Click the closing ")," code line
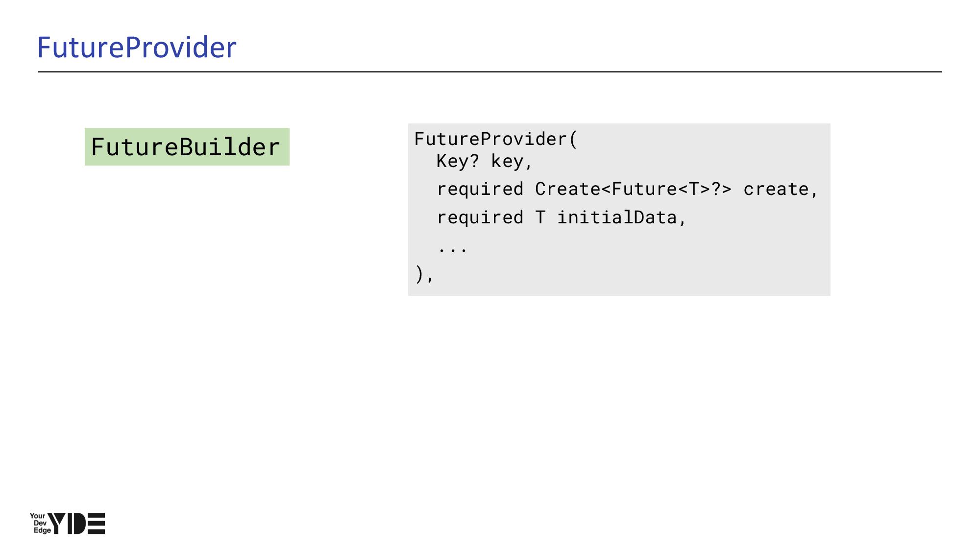Viewport: 980px width, 551px height. point(424,274)
